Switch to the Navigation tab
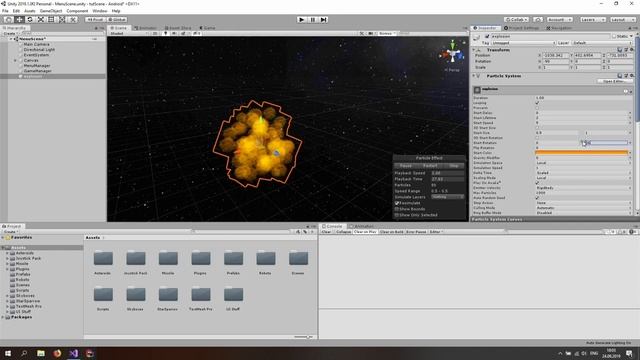The image size is (640, 360). coord(559,28)
